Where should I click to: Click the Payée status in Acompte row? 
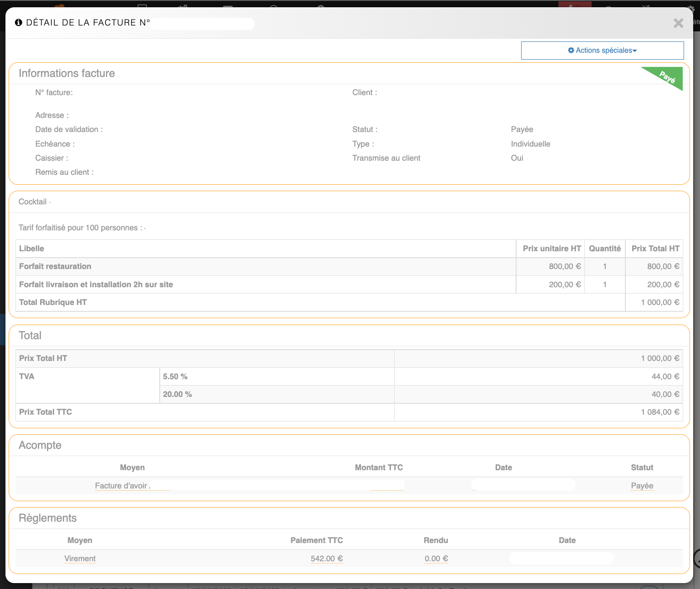click(642, 486)
